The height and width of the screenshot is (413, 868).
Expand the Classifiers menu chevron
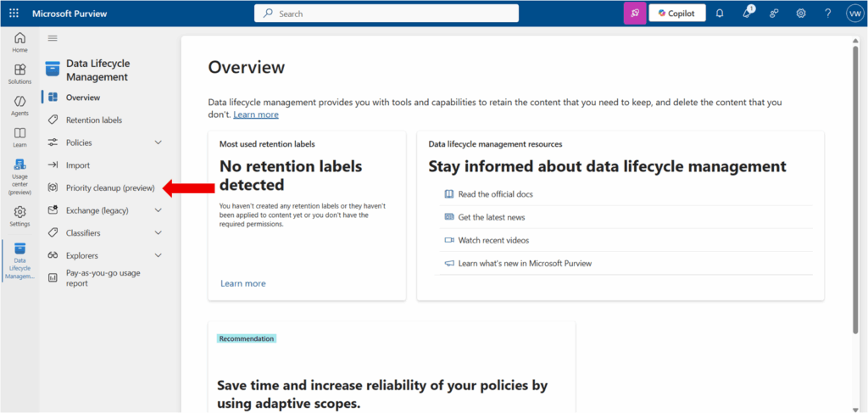coord(158,232)
